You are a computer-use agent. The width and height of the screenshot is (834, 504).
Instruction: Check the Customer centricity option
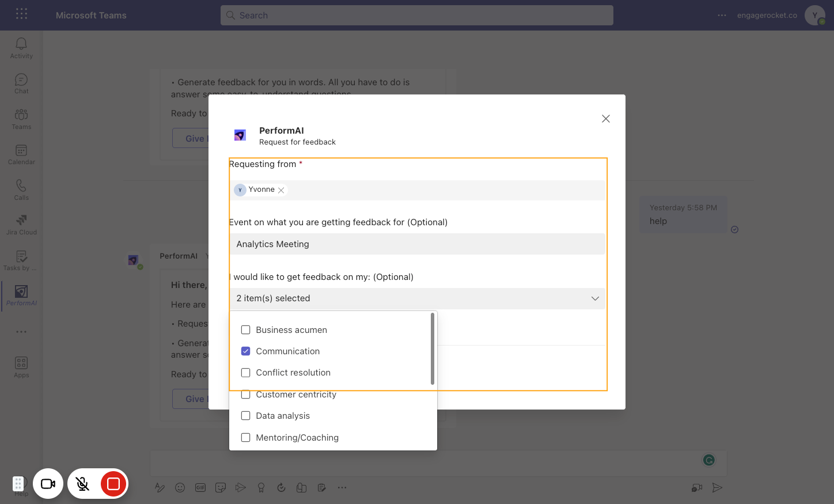pos(245,395)
